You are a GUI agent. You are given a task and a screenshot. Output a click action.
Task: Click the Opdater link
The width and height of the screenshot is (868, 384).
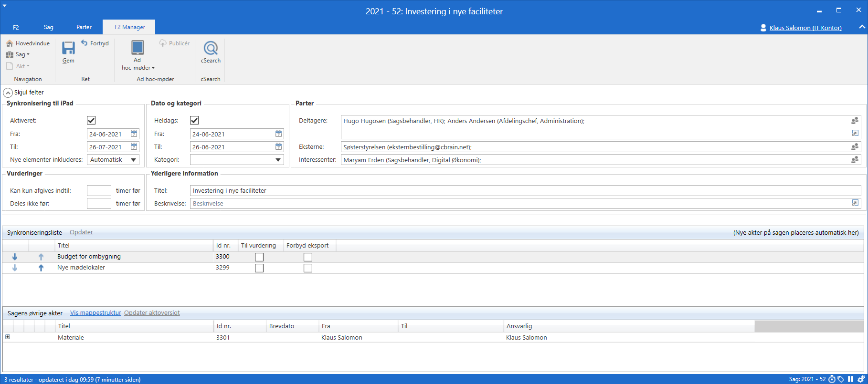(81, 232)
